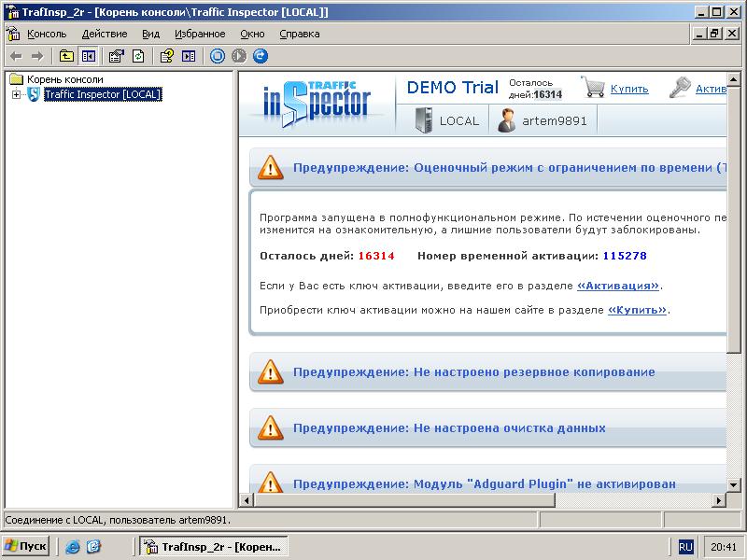Toggle the action pane toolbar icon

(189, 56)
